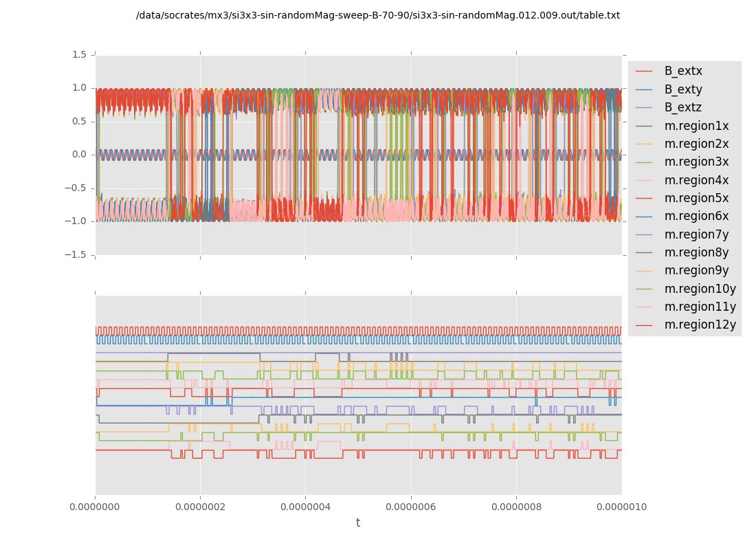The height and width of the screenshot is (550, 756).
Task: Pick the m.region7y legend label
Action: [x=696, y=234]
